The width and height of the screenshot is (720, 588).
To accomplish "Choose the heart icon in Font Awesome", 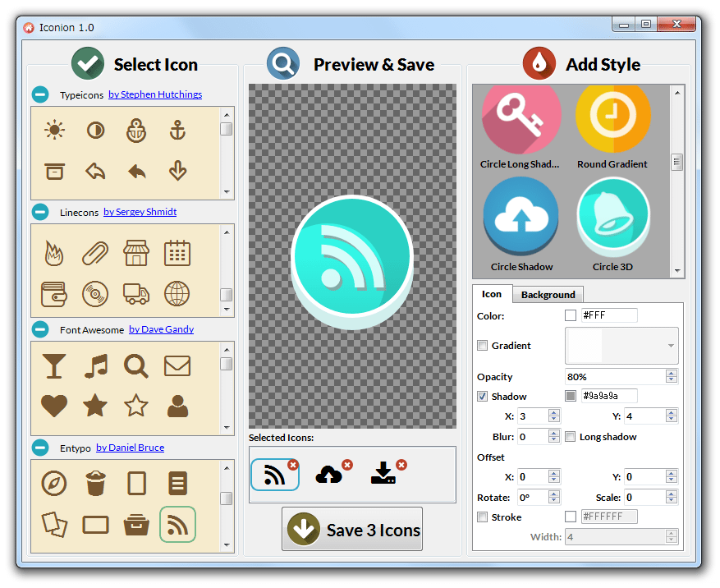I will 53,406.
